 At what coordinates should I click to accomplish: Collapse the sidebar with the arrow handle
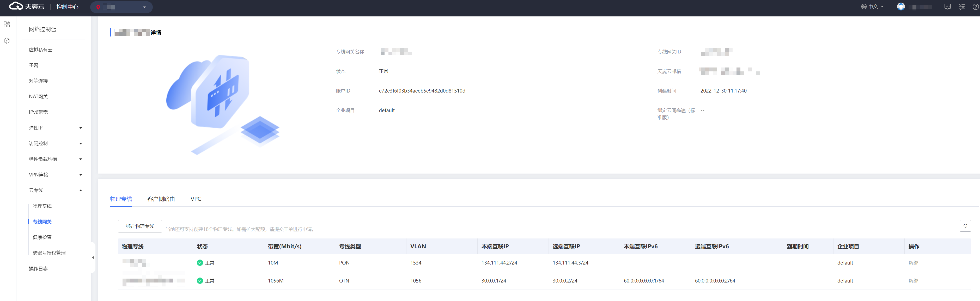click(93, 258)
